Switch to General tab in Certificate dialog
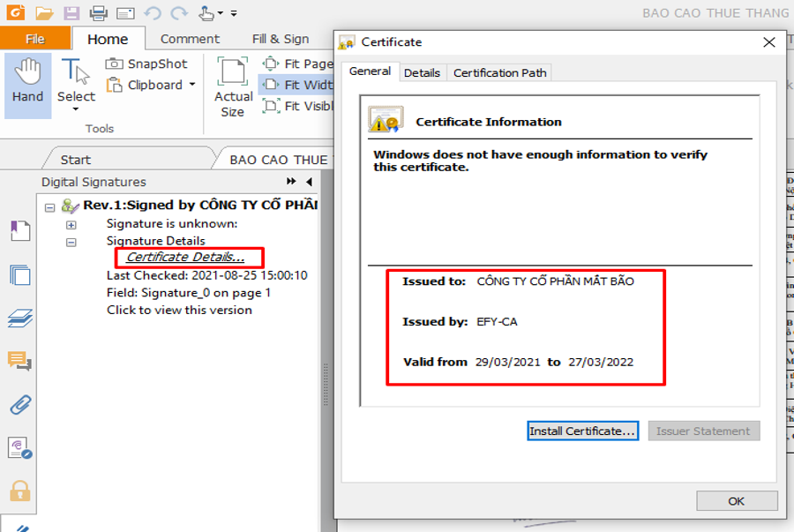Image resolution: width=794 pixels, height=532 pixels. (x=371, y=71)
